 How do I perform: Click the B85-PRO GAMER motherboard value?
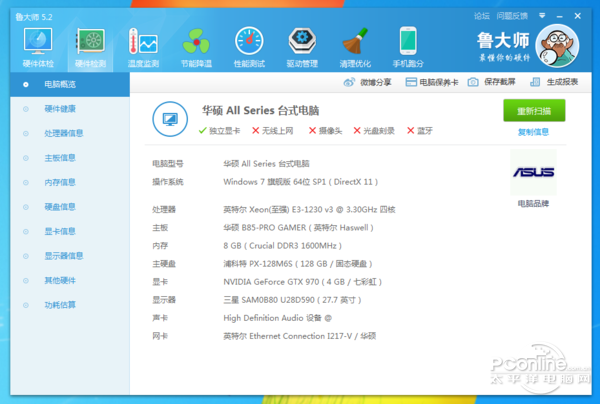click(298, 228)
